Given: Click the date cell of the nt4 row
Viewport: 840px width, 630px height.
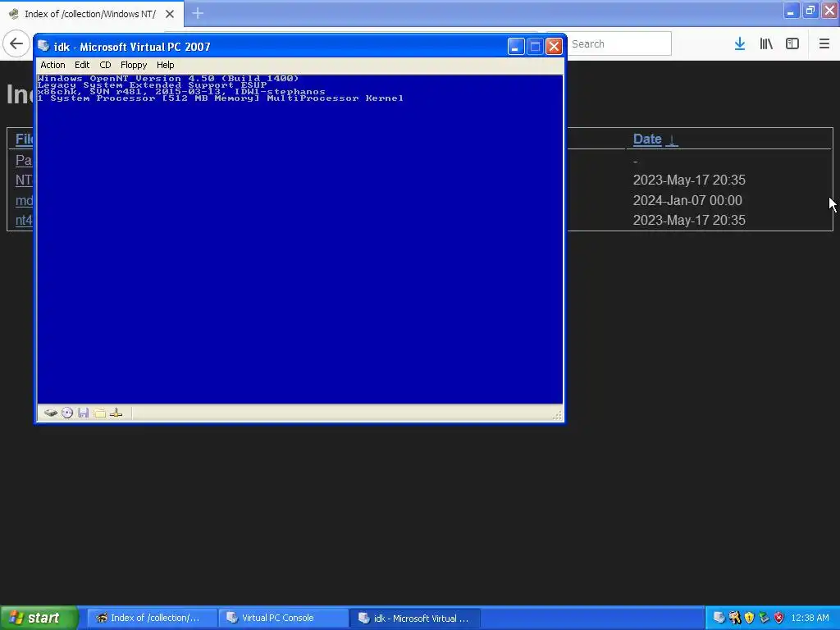Looking at the screenshot, I should 689,220.
